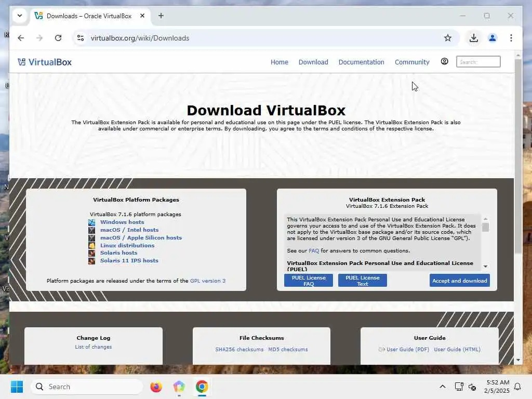Focus the site Search input field
The image size is (532, 399).
coord(478,62)
